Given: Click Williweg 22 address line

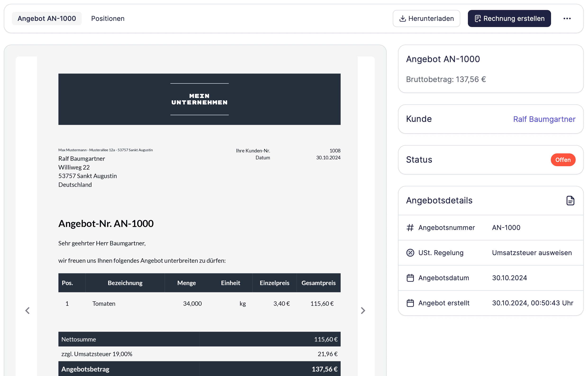Looking at the screenshot, I should (74, 167).
